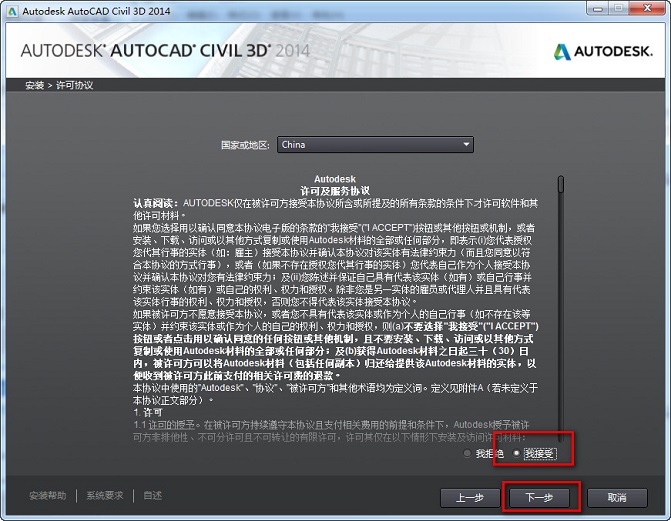Image resolution: width=671 pixels, height=521 pixels.
Task: Click the '1. 许可' section heading
Action: [148, 413]
